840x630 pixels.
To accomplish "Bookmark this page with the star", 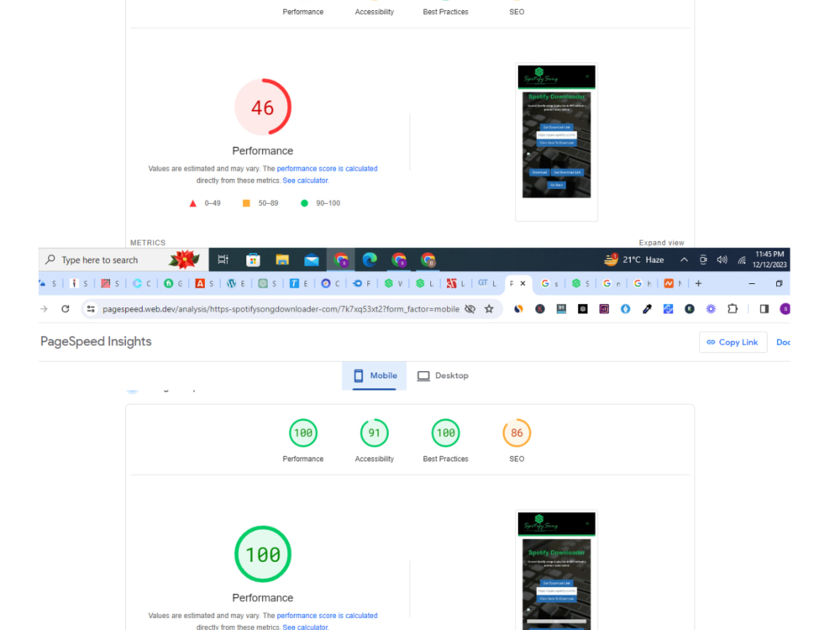I will [x=489, y=309].
